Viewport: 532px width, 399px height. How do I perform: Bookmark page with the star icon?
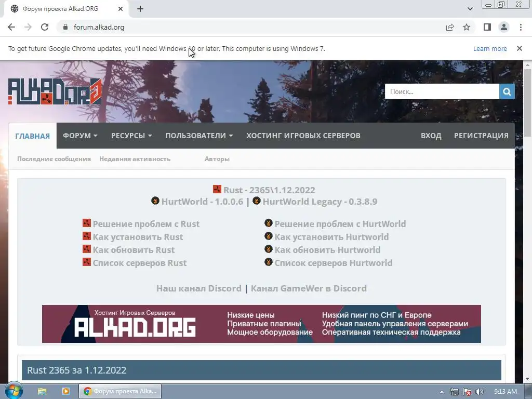pyautogui.click(x=467, y=27)
